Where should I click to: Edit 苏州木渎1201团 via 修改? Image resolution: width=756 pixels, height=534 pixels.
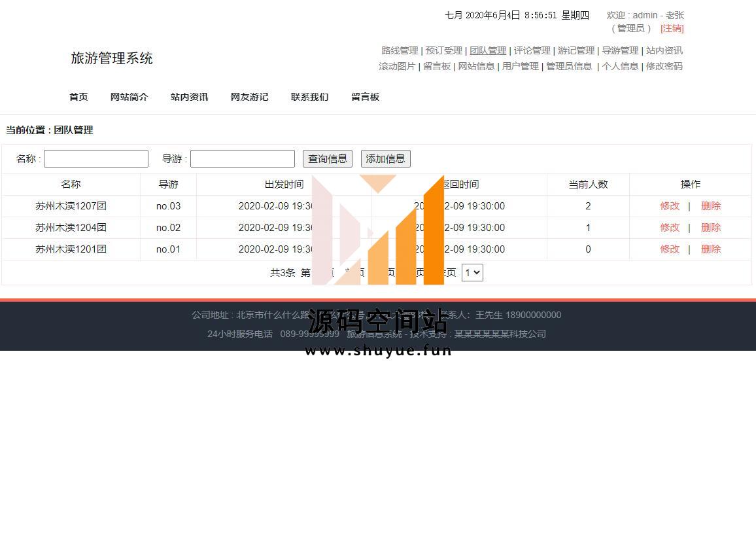coord(670,249)
